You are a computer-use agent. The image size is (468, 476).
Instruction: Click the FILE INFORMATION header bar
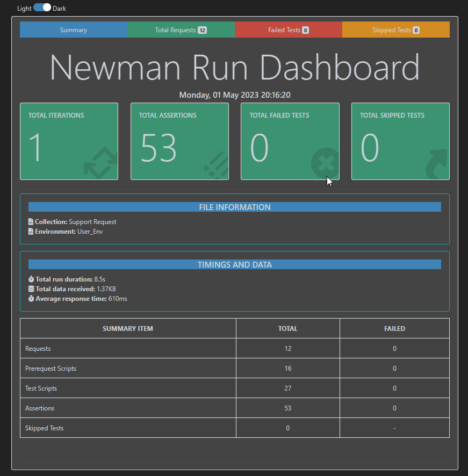click(x=235, y=207)
